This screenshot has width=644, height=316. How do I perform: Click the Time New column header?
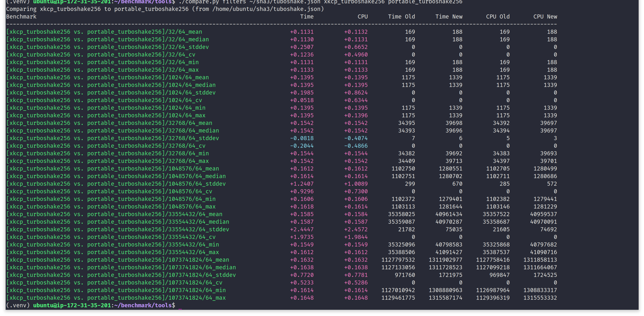[449, 17]
